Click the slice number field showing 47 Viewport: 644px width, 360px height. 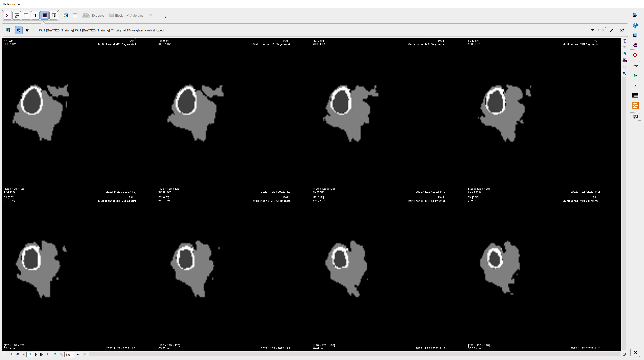coord(30,355)
